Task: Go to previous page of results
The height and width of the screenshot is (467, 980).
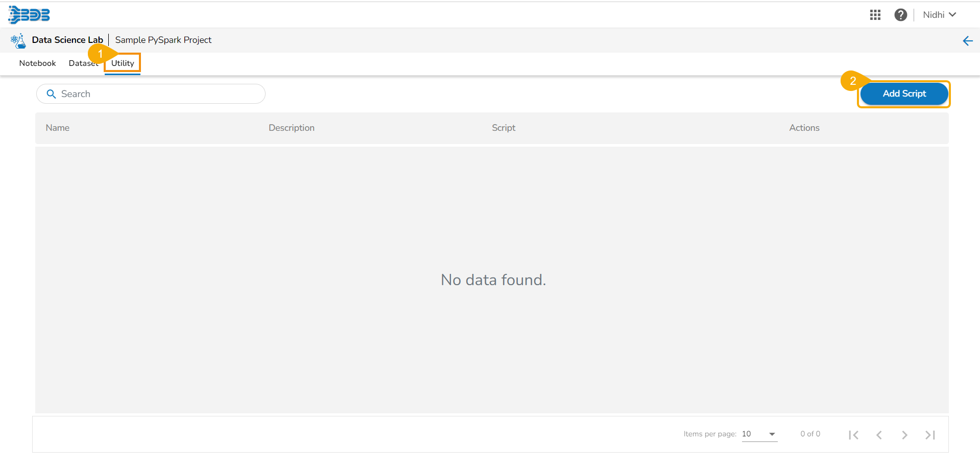Action: [x=879, y=435]
